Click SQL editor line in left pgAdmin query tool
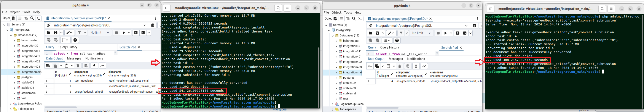The height and width of the screenshot is (112, 644). coord(80,53)
